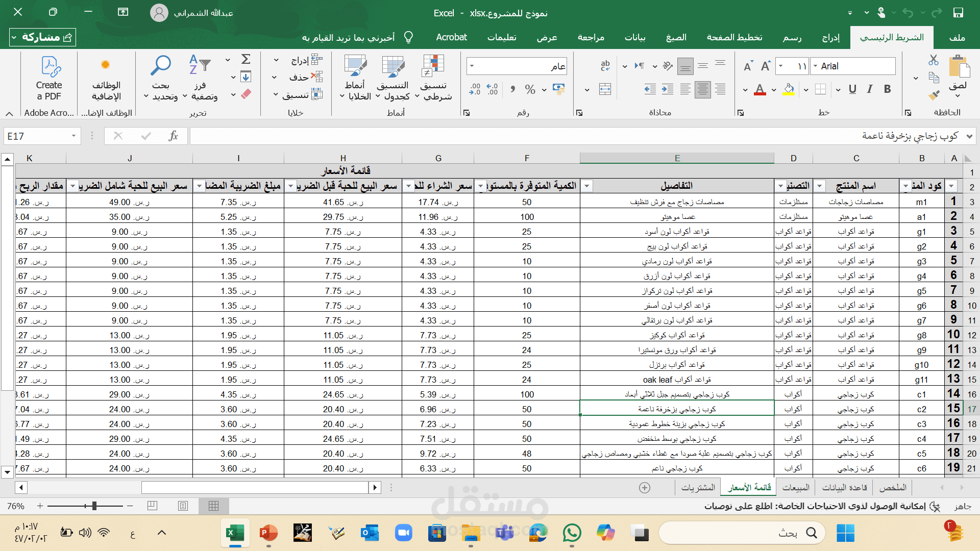Click the percent style icon
The image size is (980, 551).
[x=530, y=90]
